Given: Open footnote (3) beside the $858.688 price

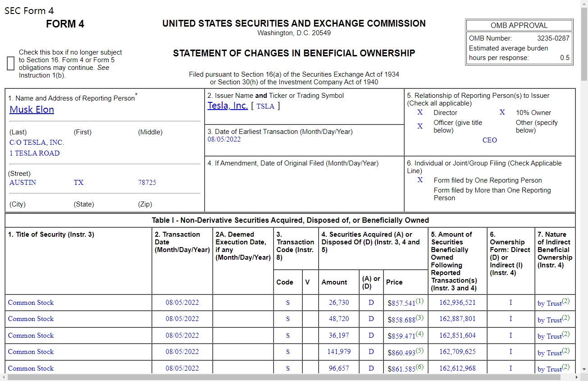Looking at the screenshot, I should coord(419,317).
